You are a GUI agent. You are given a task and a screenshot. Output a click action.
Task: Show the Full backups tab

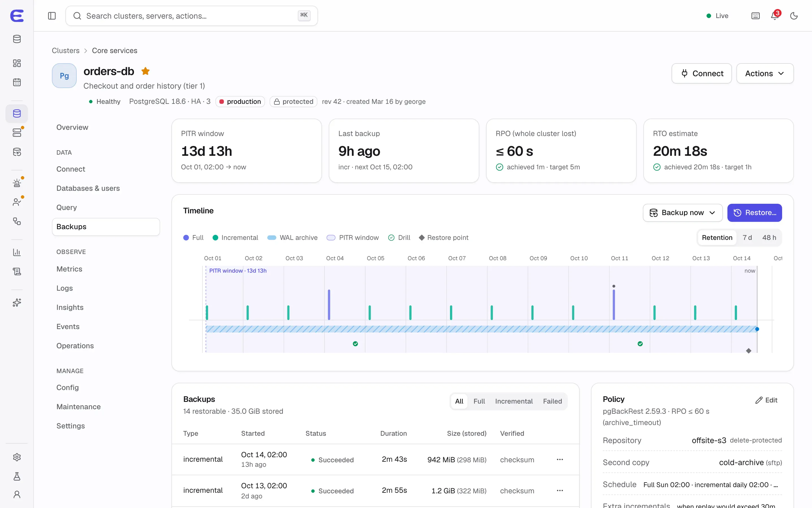[x=479, y=401]
